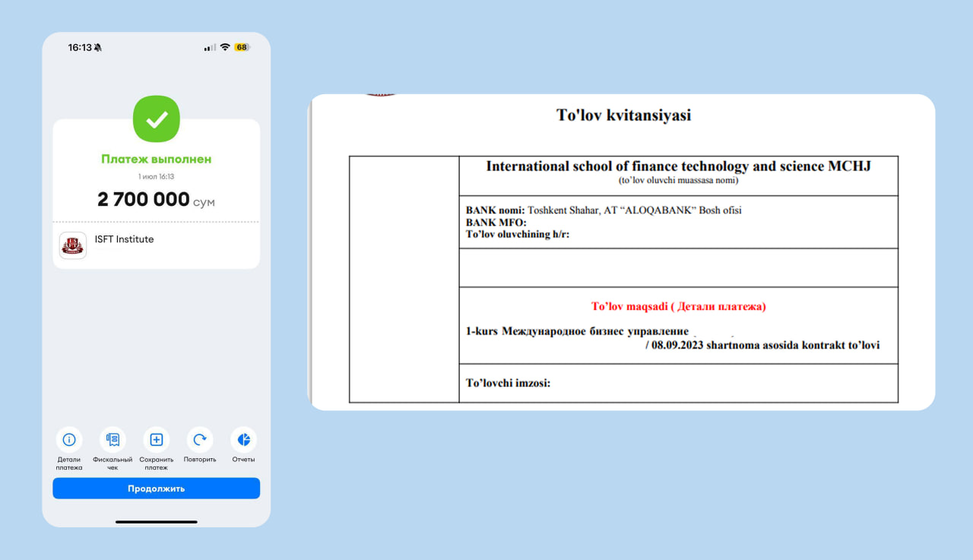
Task: Tap the cellular signal bars icon
Action: pyautogui.click(x=210, y=48)
